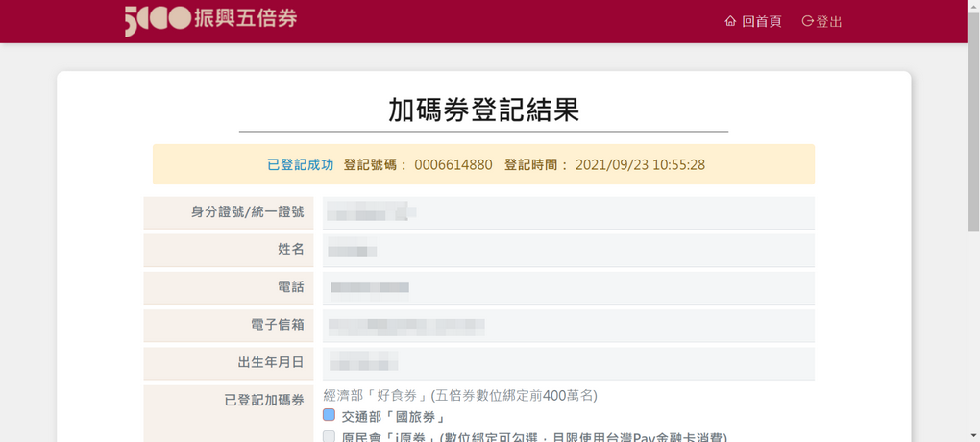Click registration number 0006614880
The height and width of the screenshot is (442, 980).
(x=453, y=165)
